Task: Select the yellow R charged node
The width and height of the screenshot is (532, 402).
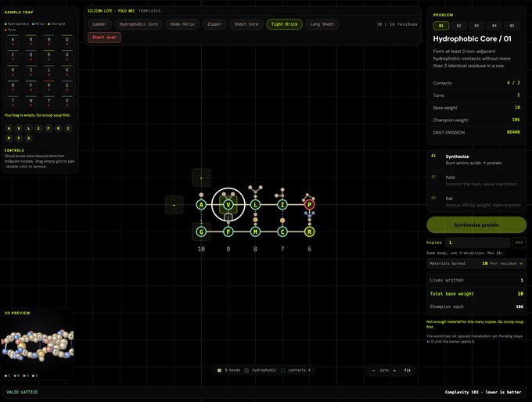Action: [x=310, y=232]
